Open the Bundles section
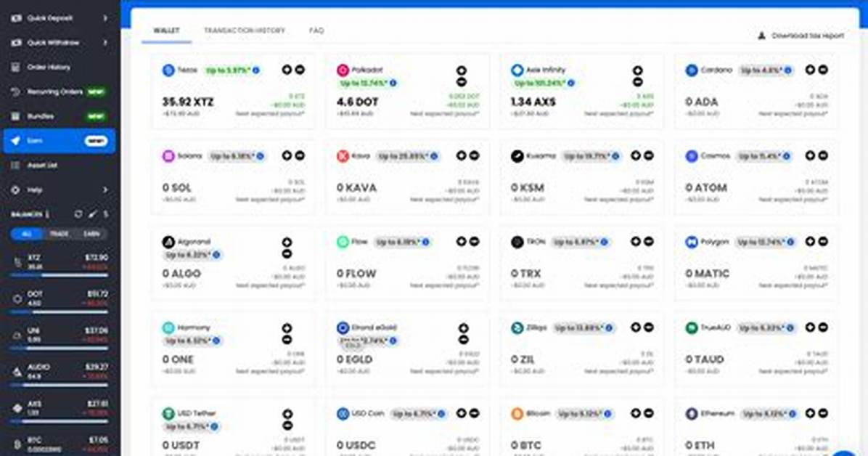Viewport: 868px width, 456px height. coord(59,116)
